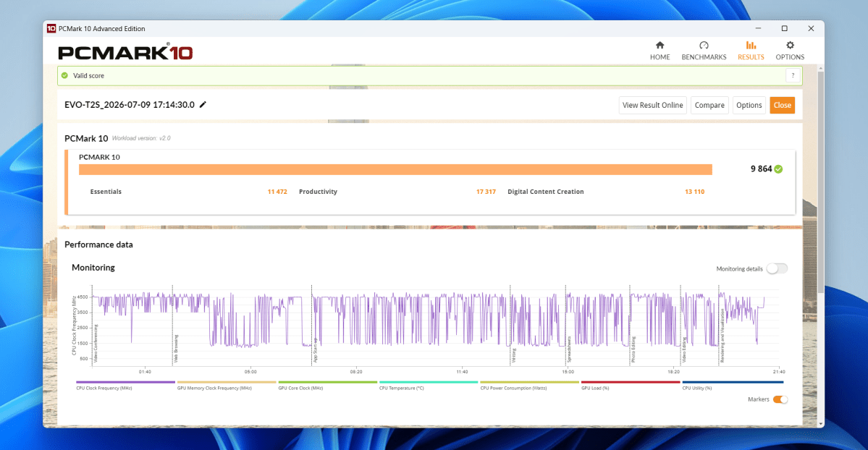The width and height of the screenshot is (868, 450).
Task: Click the vertical scrollbar of results page
Action: (x=820, y=182)
